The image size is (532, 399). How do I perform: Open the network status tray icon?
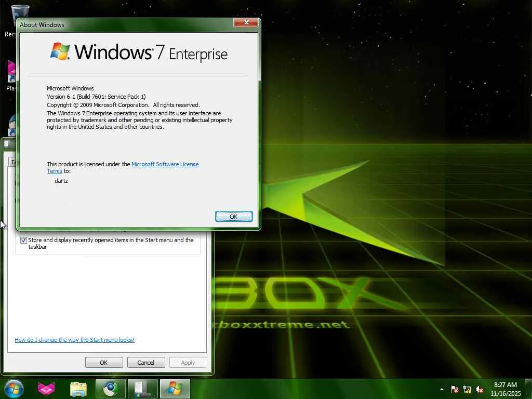tap(467, 389)
